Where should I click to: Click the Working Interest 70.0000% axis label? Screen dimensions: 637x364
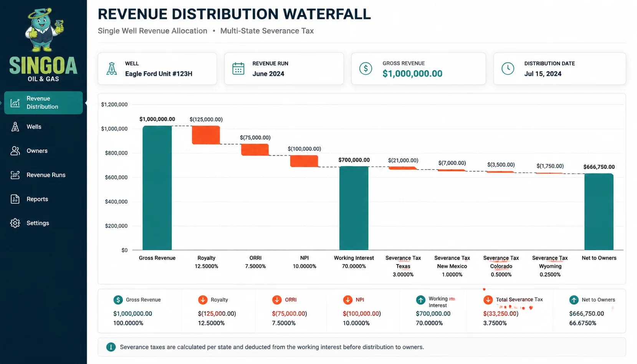[x=354, y=262]
